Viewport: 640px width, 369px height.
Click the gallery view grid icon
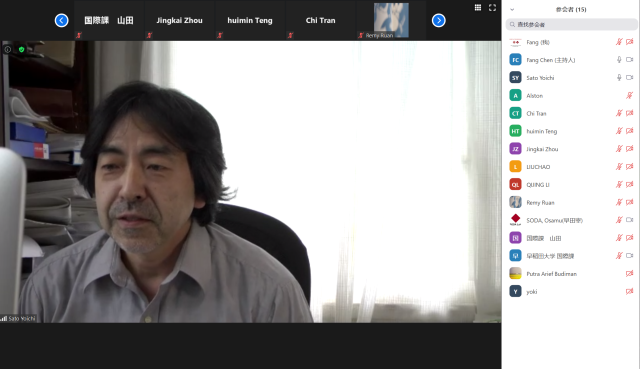click(478, 7)
